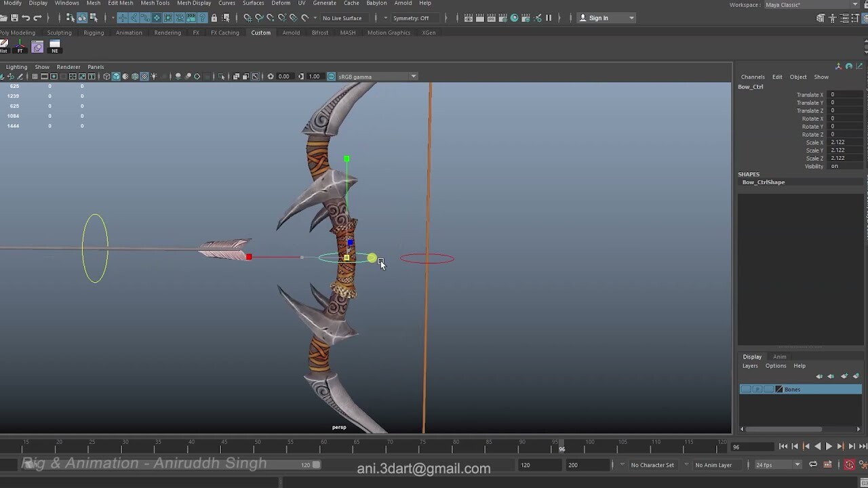868x488 pixels.
Task: Activate the smooth shaded display icon
Action: tap(115, 76)
